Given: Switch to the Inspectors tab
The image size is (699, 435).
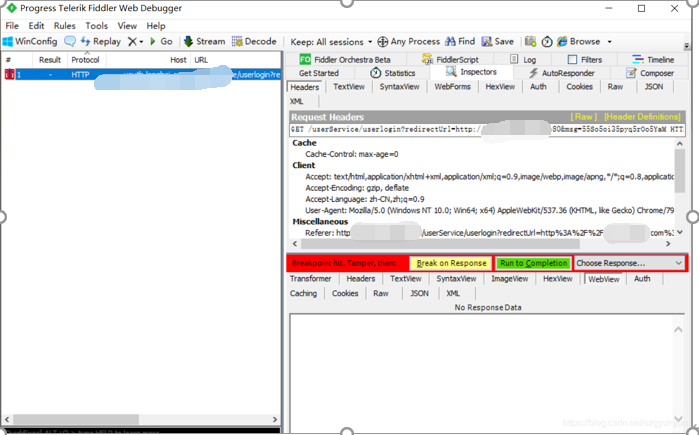Looking at the screenshot, I should click(x=472, y=72).
